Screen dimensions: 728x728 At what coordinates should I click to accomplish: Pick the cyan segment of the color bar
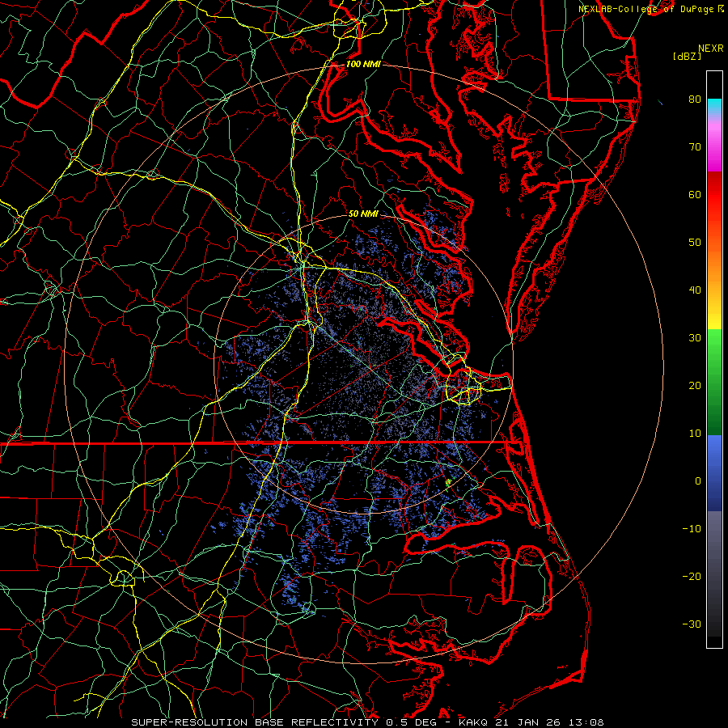[714, 106]
